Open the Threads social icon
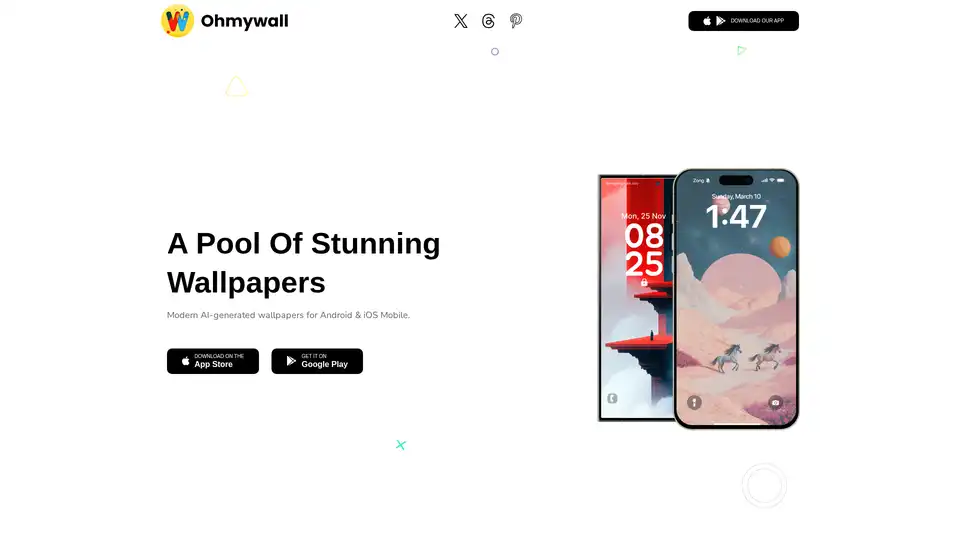 [488, 21]
